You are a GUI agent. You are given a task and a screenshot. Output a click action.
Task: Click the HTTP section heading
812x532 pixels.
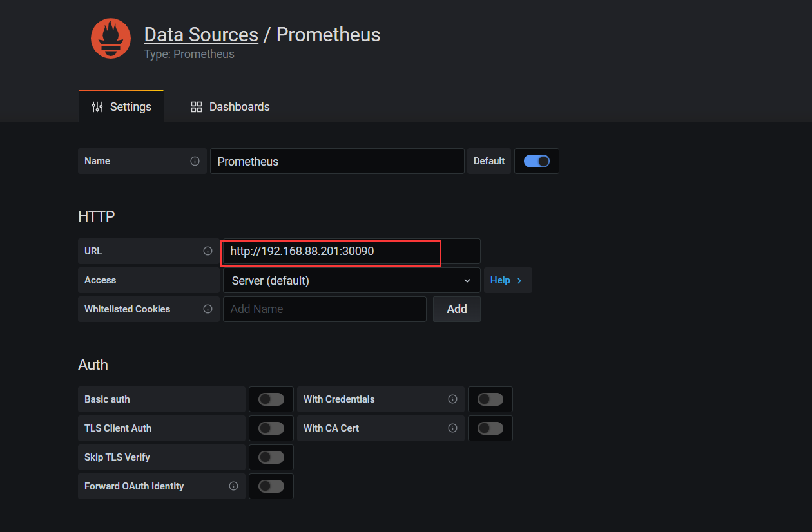point(97,216)
